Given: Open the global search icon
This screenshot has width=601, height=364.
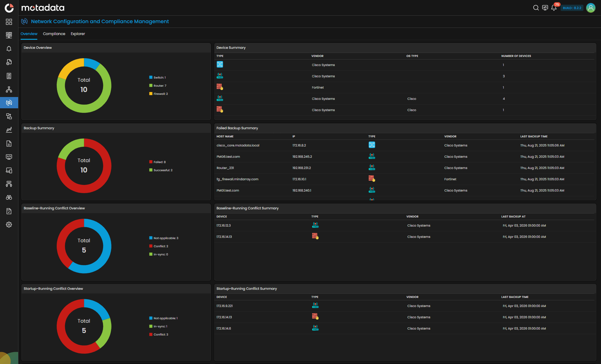Looking at the screenshot, I should pos(536,8).
